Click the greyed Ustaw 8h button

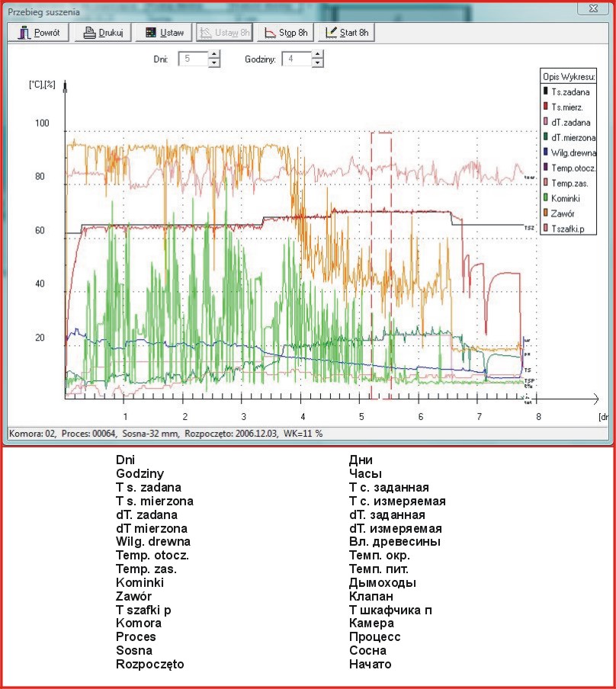pos(224,33)
